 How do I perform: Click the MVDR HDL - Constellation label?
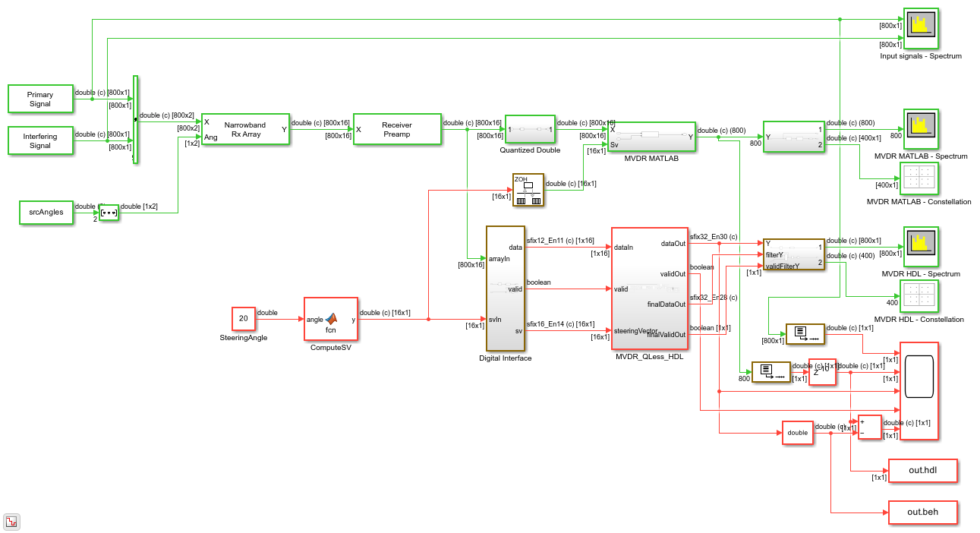919,319
